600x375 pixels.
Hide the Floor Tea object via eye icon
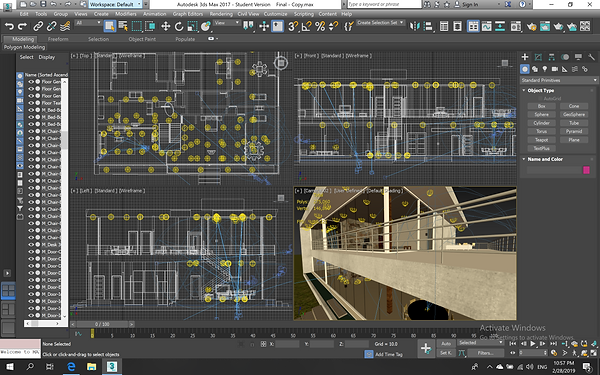(31, 103)
